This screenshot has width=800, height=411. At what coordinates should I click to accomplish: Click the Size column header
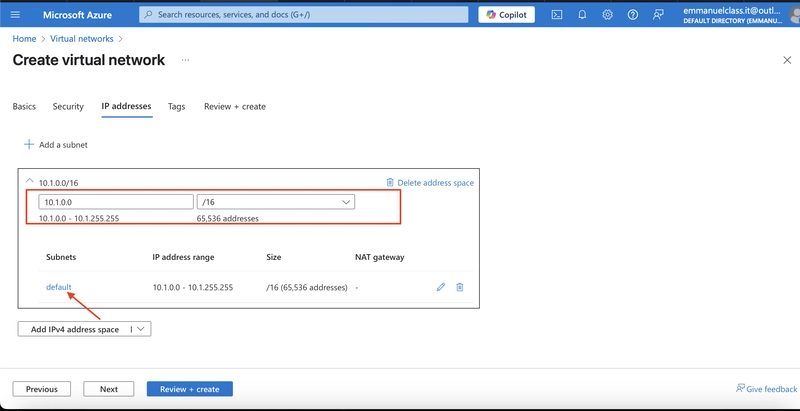tap(273, 257)
